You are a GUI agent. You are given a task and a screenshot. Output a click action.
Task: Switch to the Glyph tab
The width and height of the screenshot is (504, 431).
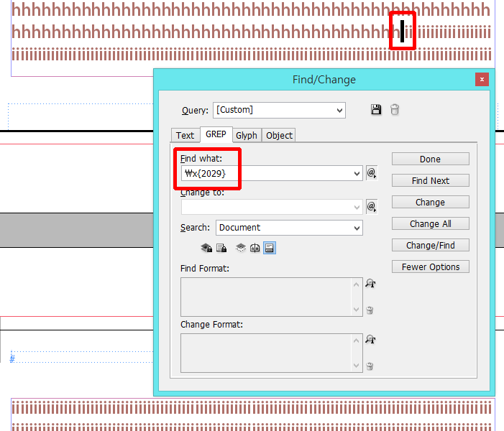point(247,135)
